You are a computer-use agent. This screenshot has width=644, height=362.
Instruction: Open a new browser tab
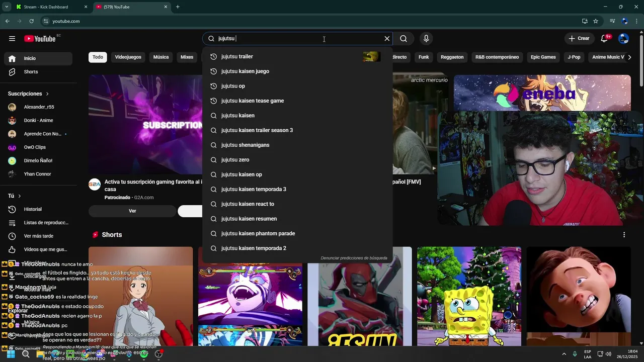[x=178, y=7]
